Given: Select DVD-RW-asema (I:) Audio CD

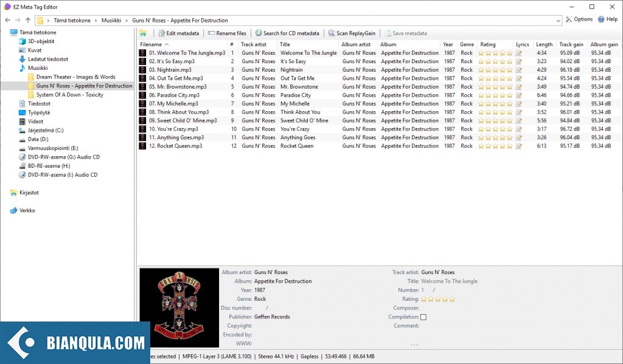Looking at the screenshot, I should 63,174.
